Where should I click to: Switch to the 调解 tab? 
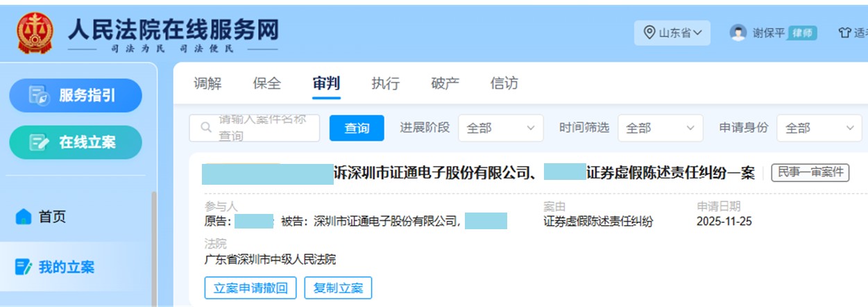[207, 83]
